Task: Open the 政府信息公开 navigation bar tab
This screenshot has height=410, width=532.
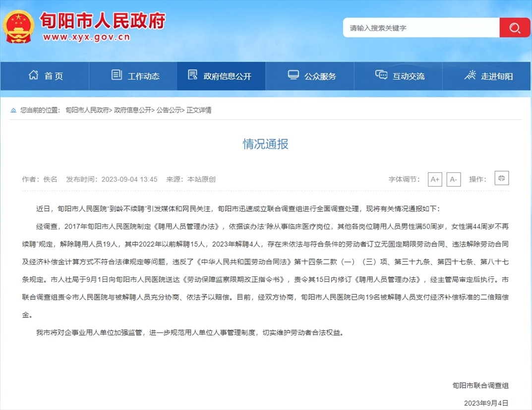Action: tap(221, 76)
